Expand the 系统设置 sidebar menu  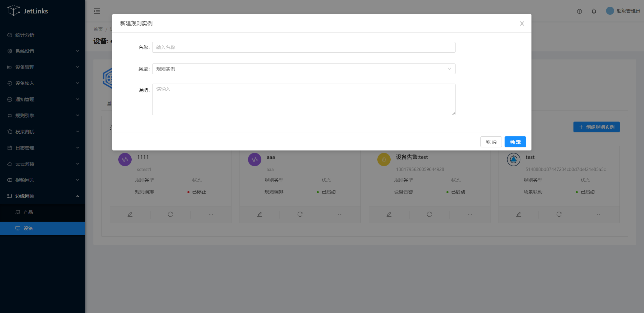coord(43,51)
